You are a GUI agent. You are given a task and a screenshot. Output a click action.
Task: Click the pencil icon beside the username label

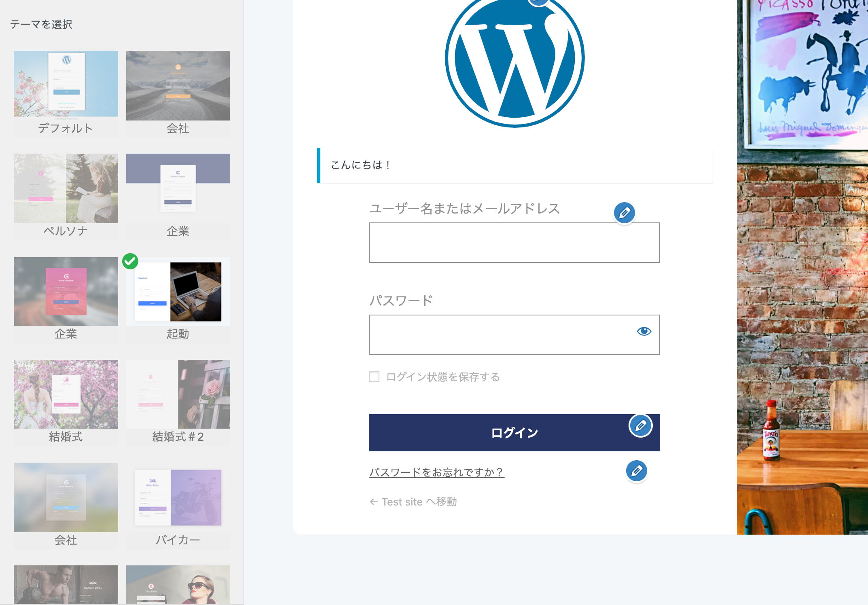click(x=624, y=213)
